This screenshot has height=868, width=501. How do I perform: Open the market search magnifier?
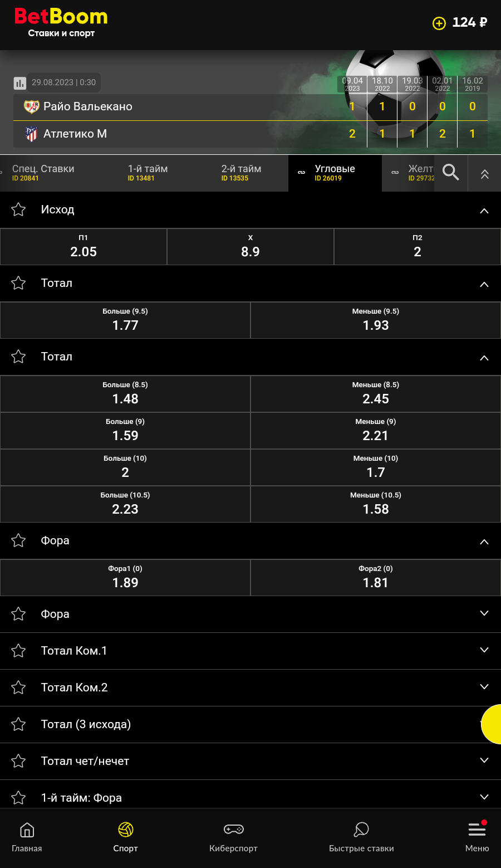click(x=450, y=173)
